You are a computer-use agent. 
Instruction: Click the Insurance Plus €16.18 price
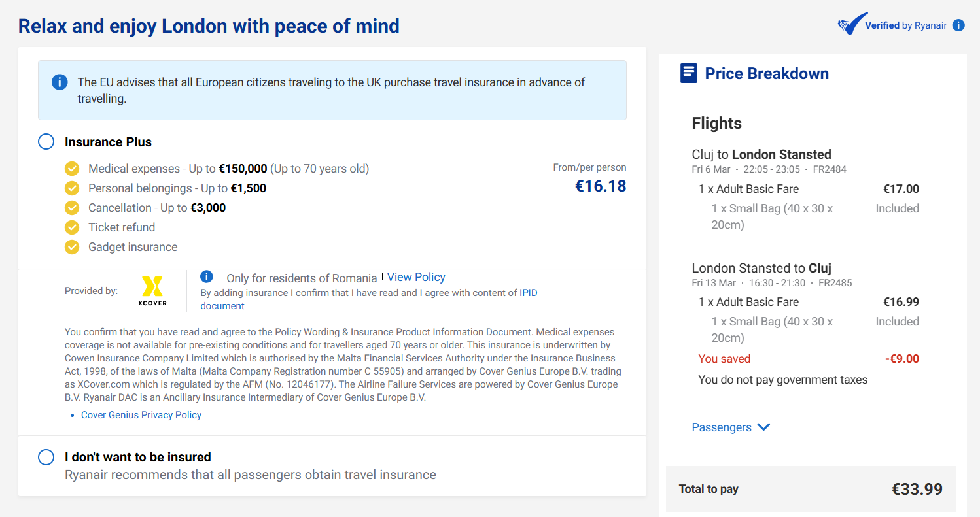600,186
